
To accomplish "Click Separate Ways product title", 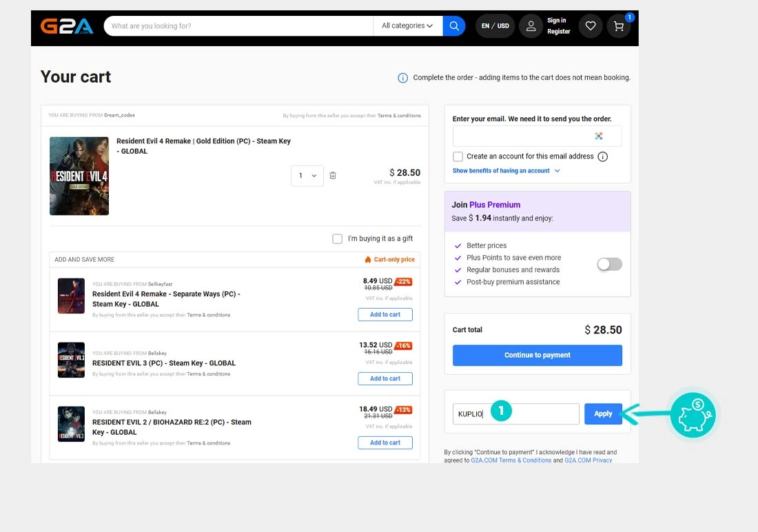I will tap(166, 299).
